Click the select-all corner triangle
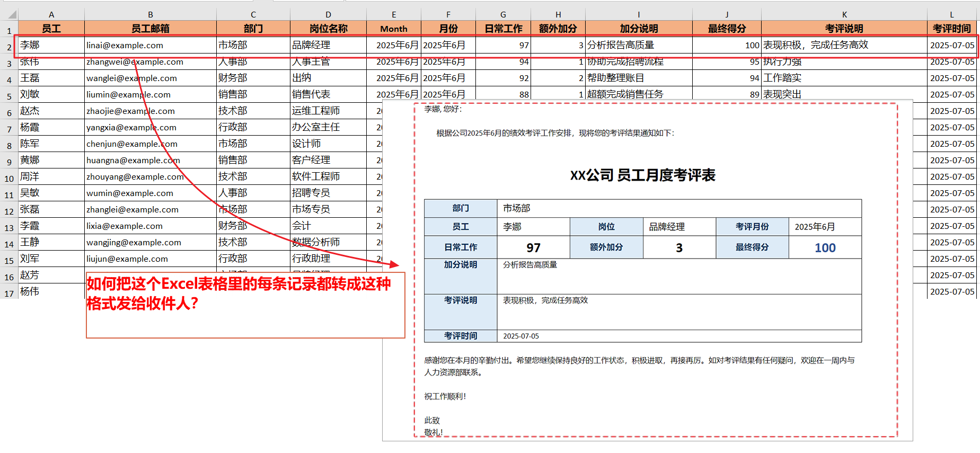The width and height of the screenshot is (980, 453). pyautogui.click(x=11, y=14)
